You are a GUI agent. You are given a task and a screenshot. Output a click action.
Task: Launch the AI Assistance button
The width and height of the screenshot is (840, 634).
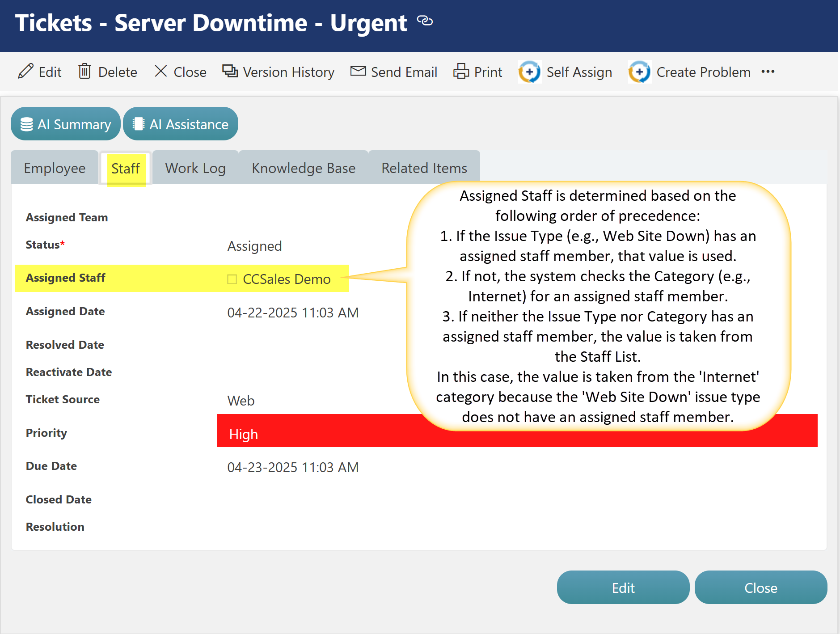181,124
